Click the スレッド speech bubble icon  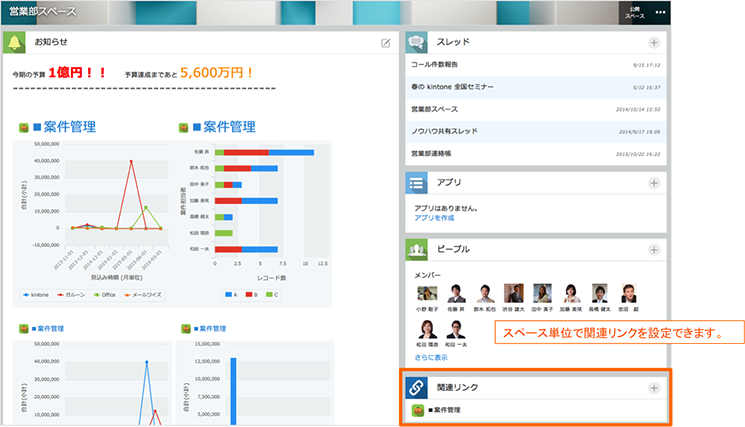click(x=417, y=43)
